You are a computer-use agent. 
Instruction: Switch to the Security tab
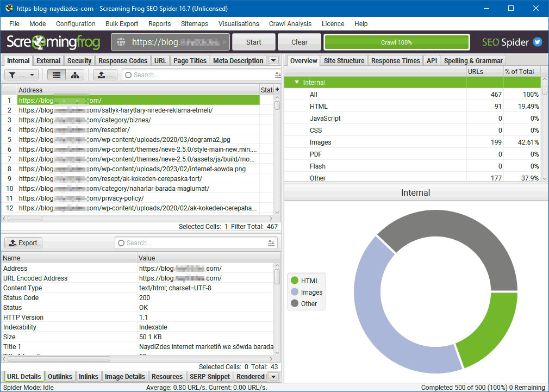[x=79, y=60]
